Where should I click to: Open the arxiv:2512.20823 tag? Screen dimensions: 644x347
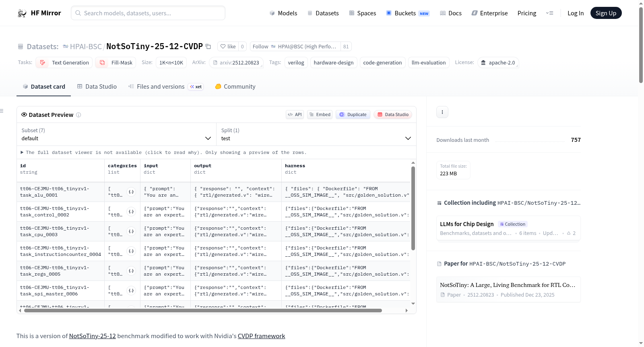tap(236, 62)
